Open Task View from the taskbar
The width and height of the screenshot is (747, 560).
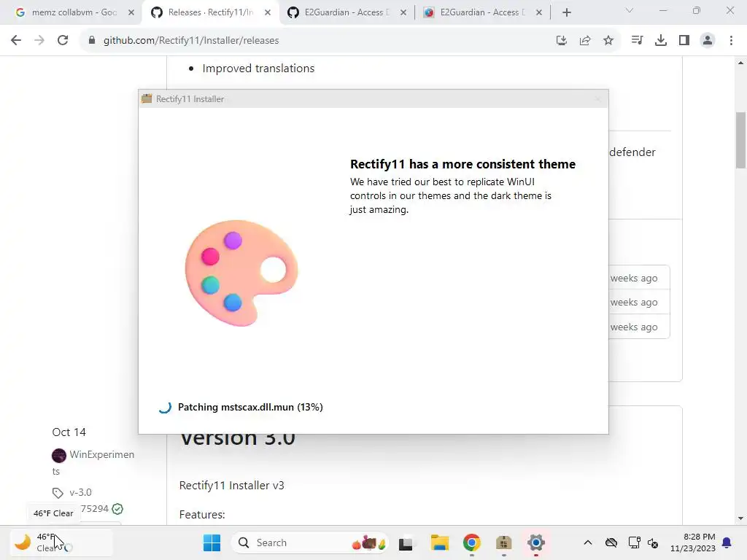click(x=406, y=542)
